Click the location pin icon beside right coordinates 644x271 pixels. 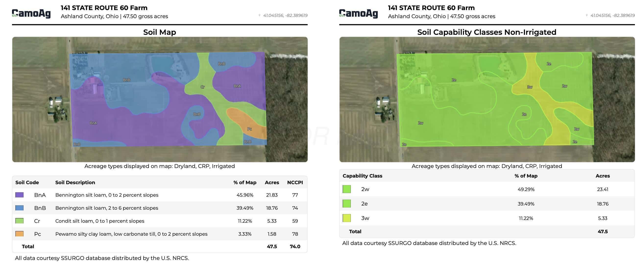(586, 15)
